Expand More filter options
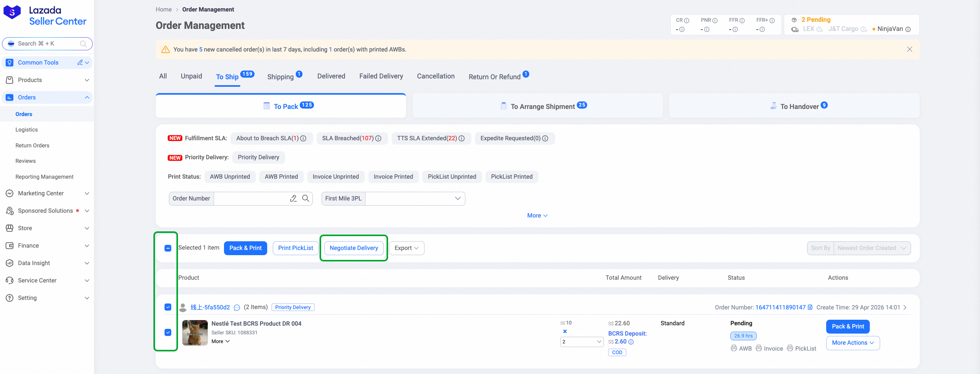980x374 pixels. 537,216
